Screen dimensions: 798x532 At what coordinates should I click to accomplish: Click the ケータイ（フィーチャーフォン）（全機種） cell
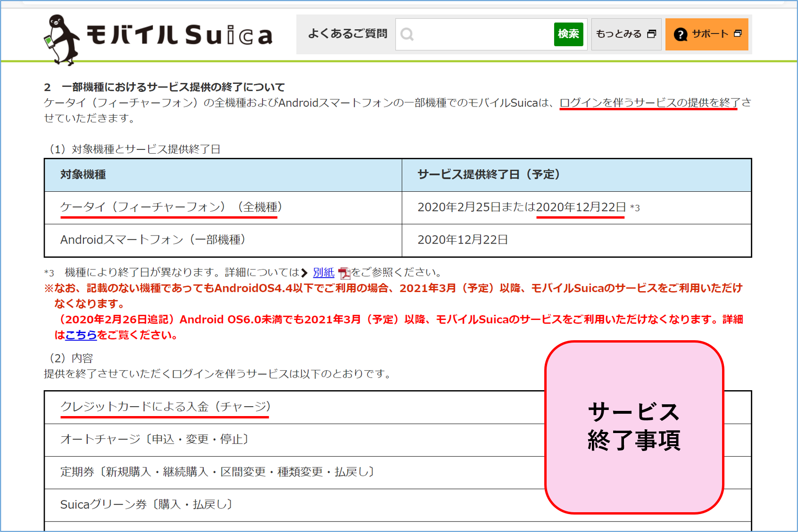click(x=223, y=208)
